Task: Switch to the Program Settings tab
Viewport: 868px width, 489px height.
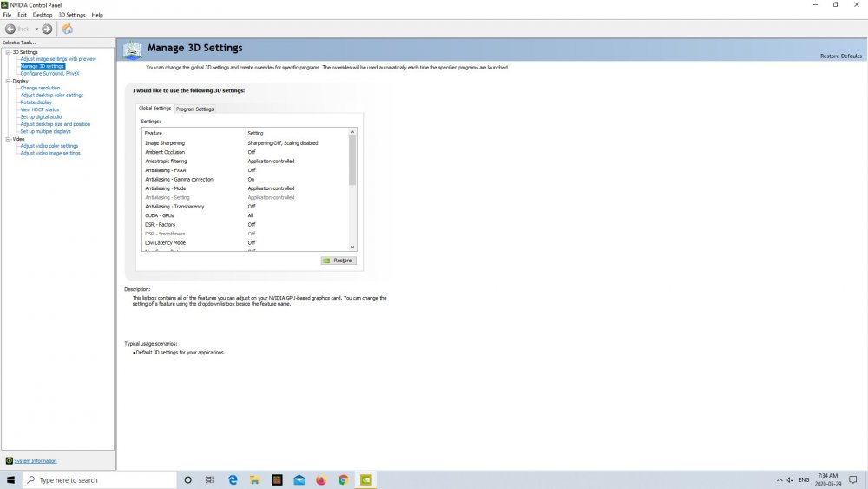Action: 194,109
